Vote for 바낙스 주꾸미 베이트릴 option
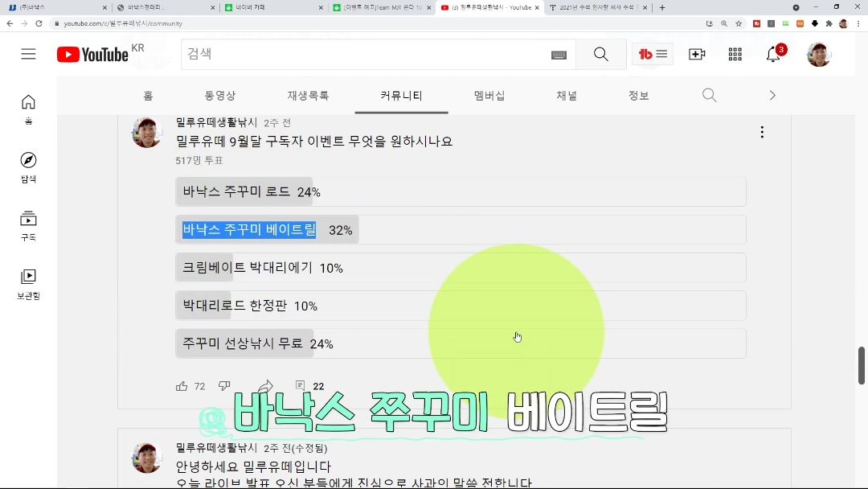The width and height of the screenshot is (868, 489). point(461,230)
